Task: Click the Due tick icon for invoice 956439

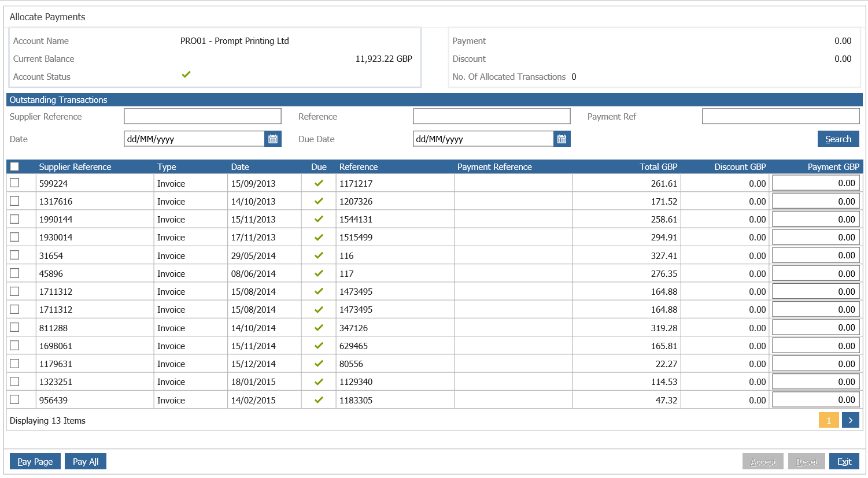Action: 319,400
